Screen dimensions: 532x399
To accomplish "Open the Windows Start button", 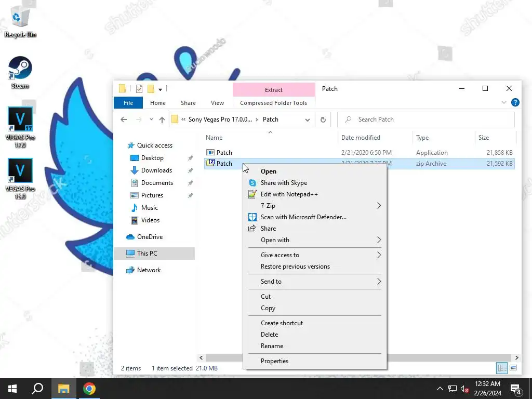I will 12,389.
